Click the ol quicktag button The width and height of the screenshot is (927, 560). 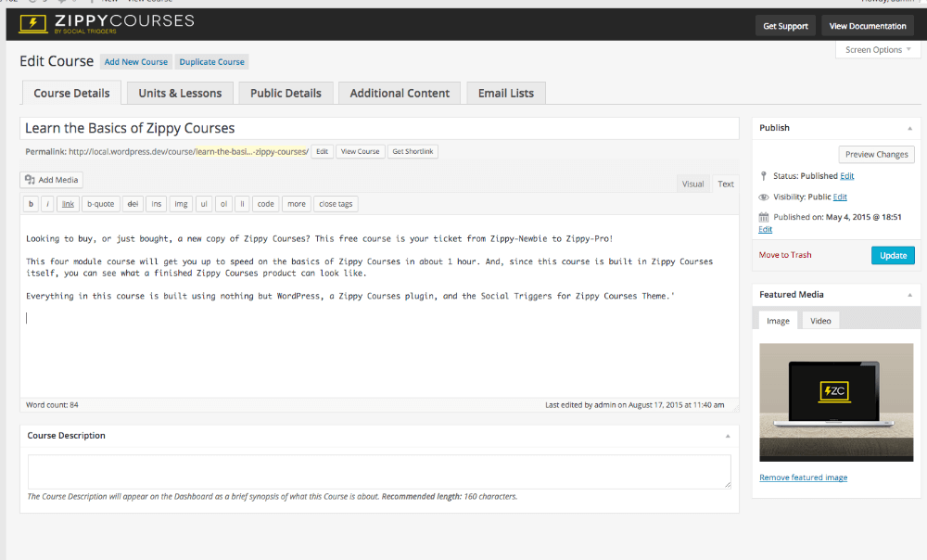(x=223, y=204)
